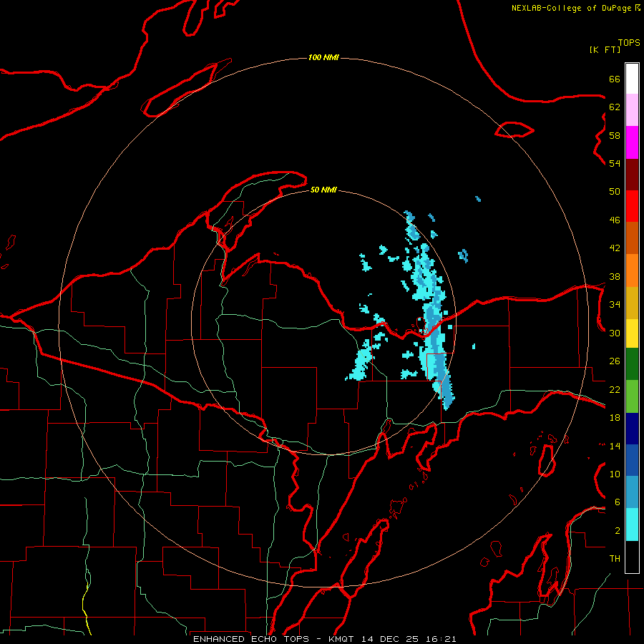The image size is (644, 644).
Task: Select the medium blue legend swatch
Action: tap(632, 460)
